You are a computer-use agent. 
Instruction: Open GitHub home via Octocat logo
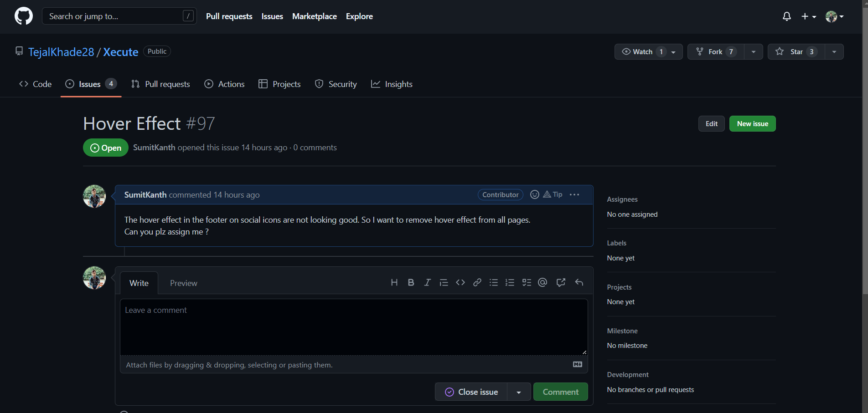tap(24, 16)
